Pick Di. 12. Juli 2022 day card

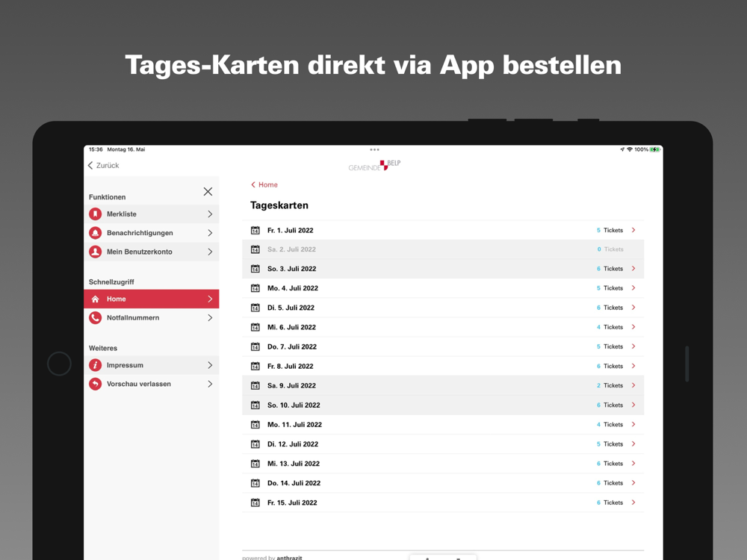pos(443,444)
